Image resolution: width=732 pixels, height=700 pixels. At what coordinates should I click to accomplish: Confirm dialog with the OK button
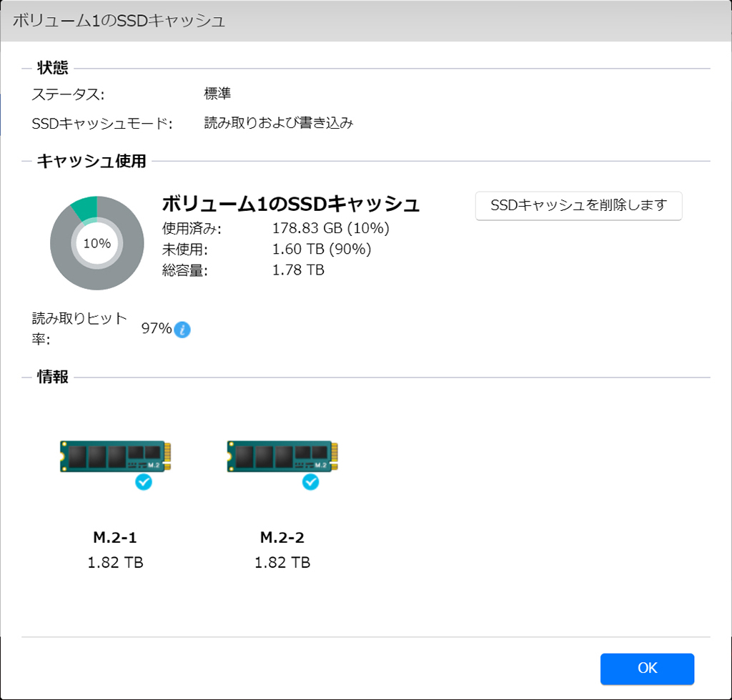pos(647,669)
